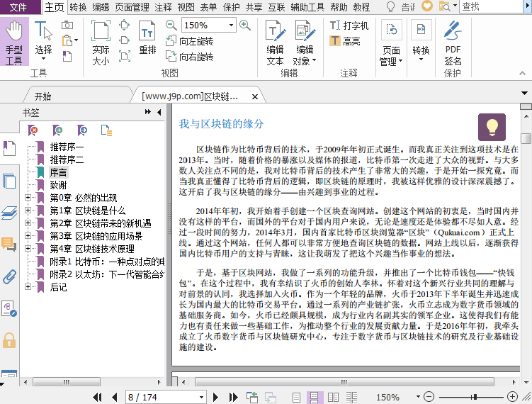Image resolution: width=532 pixels, height=404 pixels.
Task: Switch to single page view mode
Action: [297, 398]
